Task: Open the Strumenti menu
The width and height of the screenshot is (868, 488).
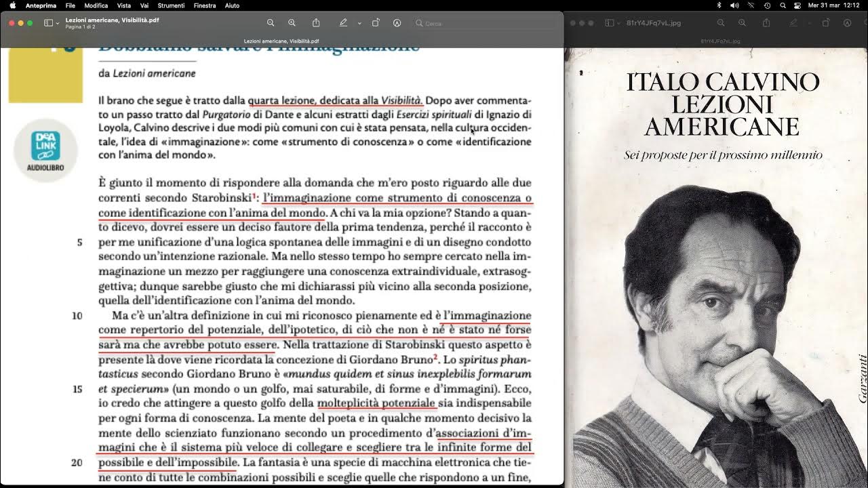Action: point(171,5)
